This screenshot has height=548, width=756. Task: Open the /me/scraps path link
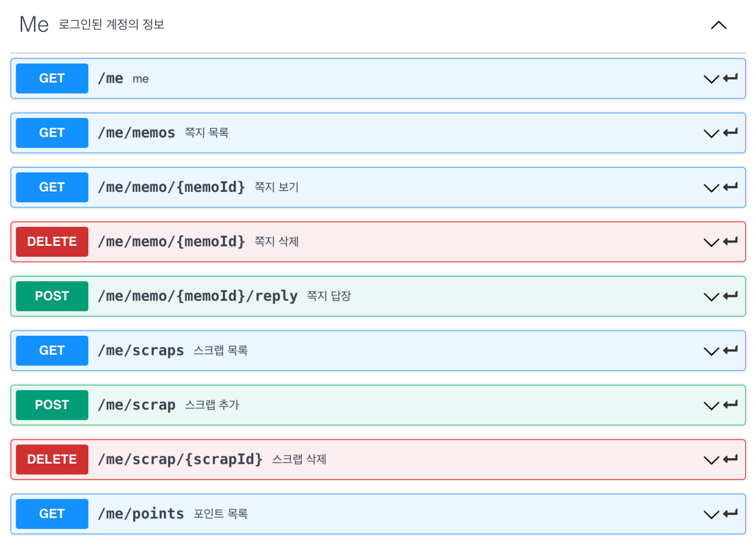click(x=141, y=350)
